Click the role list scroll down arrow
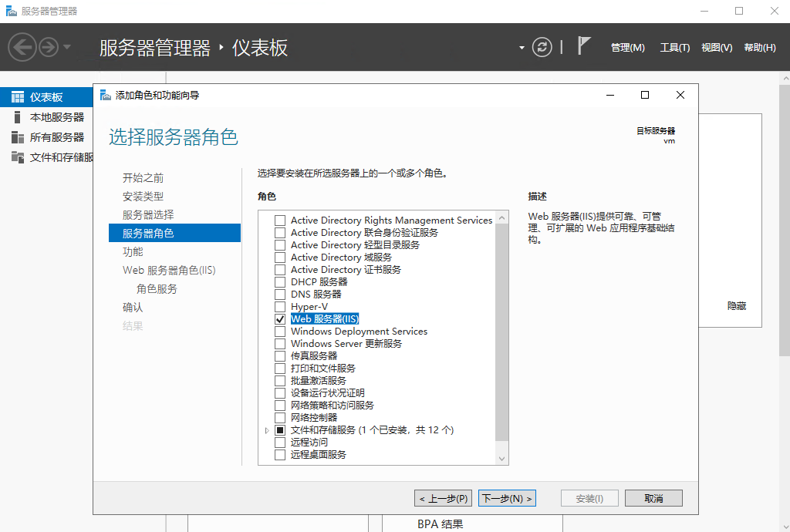 coord(502,459)
